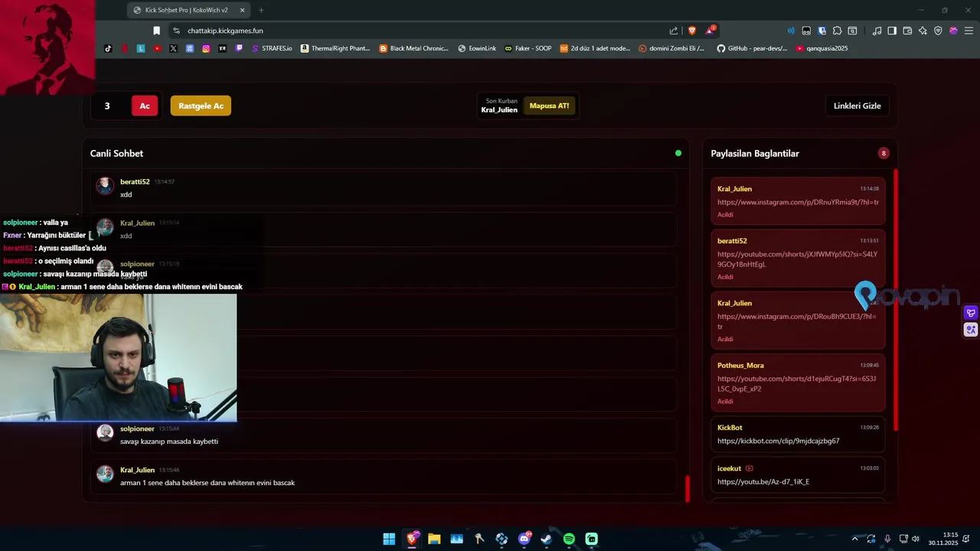The height and width of the screenshot is (551, 980).
Task: Click the number input showing 3
Action: pos(107,106)
